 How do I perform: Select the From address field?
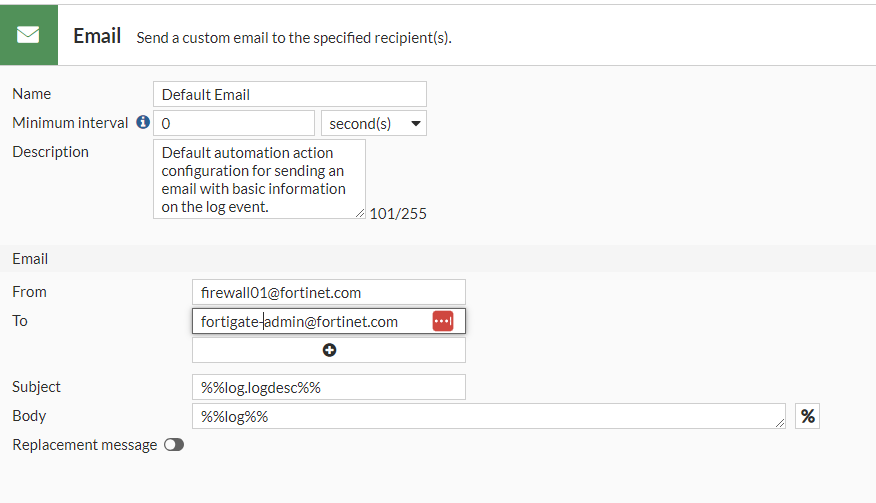point(328,292)
